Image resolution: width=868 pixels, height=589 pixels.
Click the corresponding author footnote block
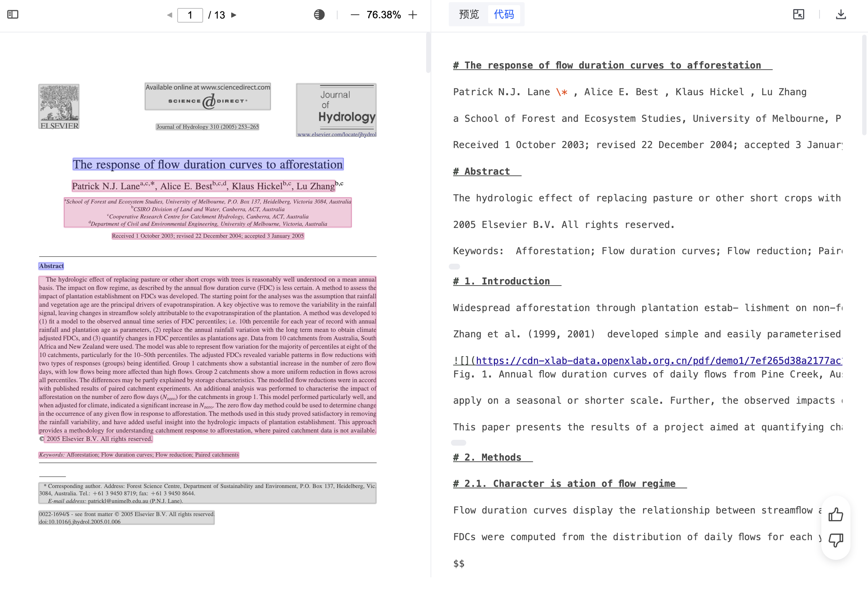click(x=207, y=493)
